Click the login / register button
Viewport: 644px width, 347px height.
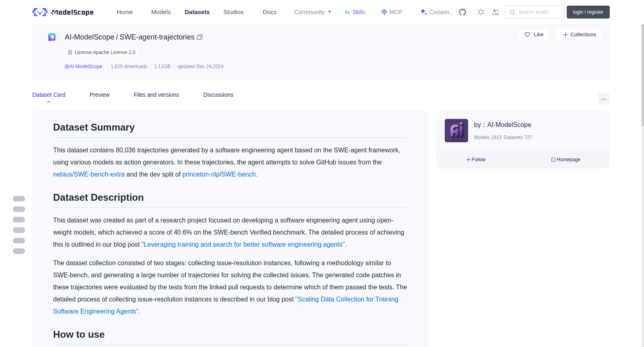click(588, 12)
